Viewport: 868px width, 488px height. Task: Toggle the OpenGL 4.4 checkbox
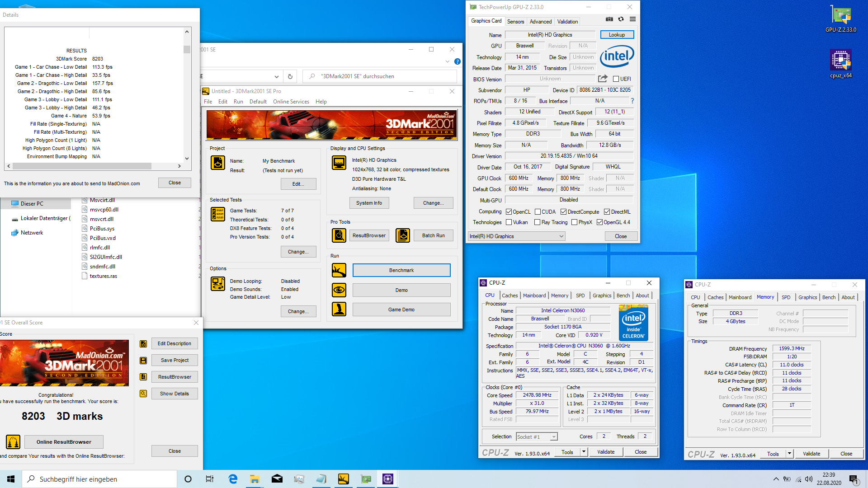[599, 222]
